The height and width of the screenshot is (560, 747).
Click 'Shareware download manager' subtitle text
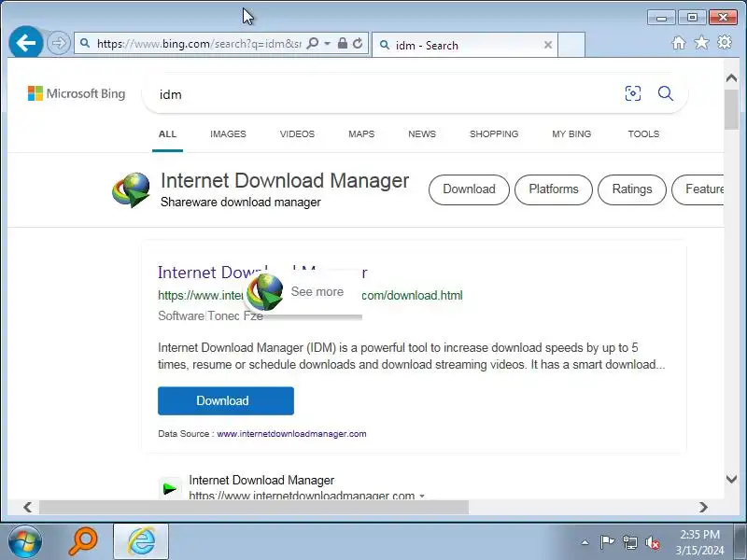click(241, 203)
